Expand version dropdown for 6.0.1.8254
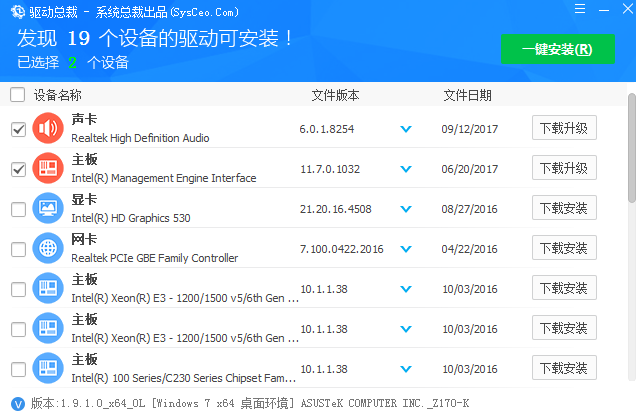 pyautogui.click(x=406, y=129)
